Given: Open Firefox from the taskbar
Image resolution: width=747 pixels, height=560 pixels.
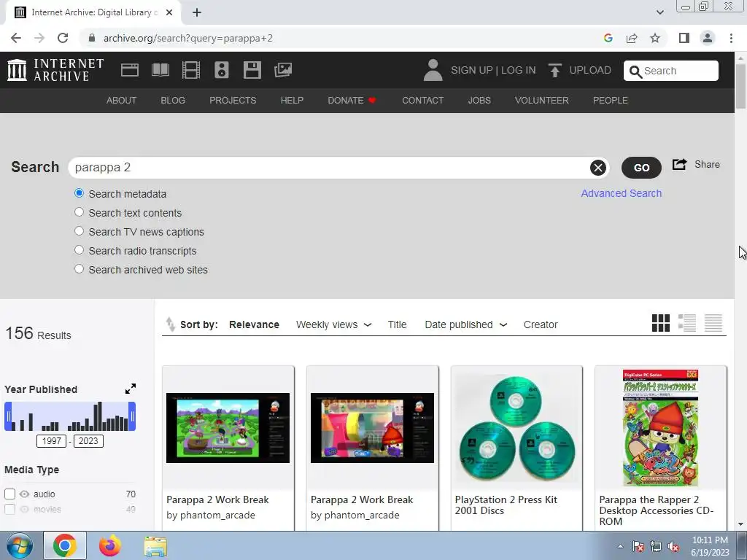Looking at the screenshot, I should [x=110, y=545].
